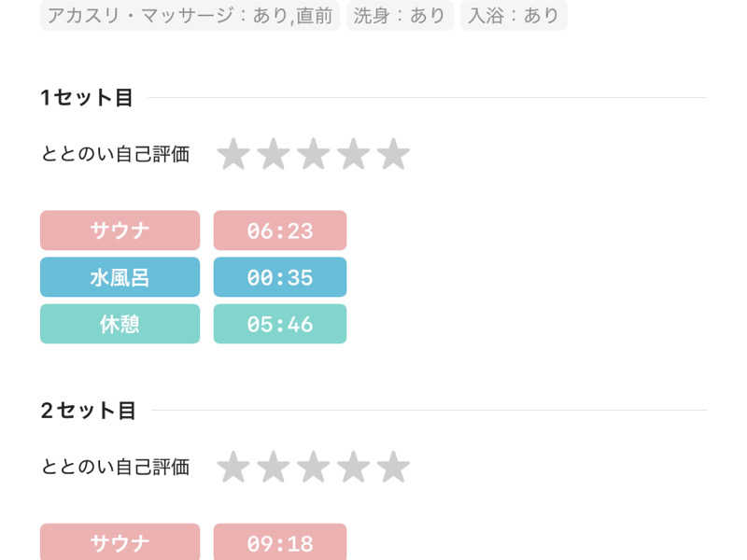Rate set 2 with one star
Viewport: 747px width, 560px height.
pyautogui.click(x=233, y=467)
